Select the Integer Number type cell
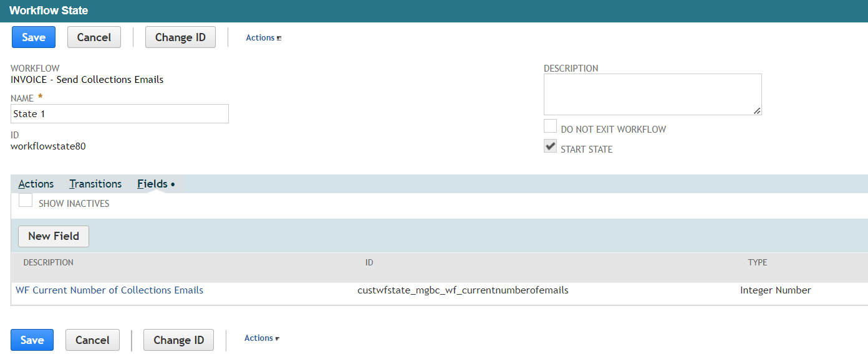Viewport: 868px width, 357px height. [x=776, y=290]
